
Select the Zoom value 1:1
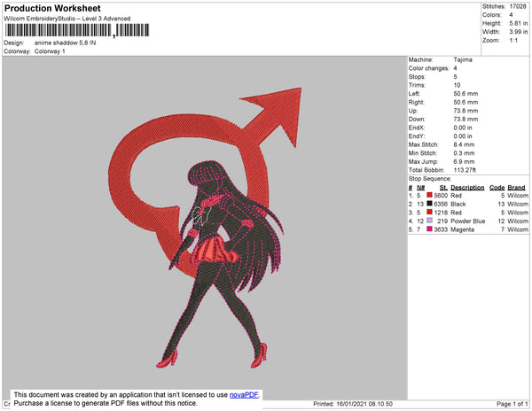click(x=513, y=41)
